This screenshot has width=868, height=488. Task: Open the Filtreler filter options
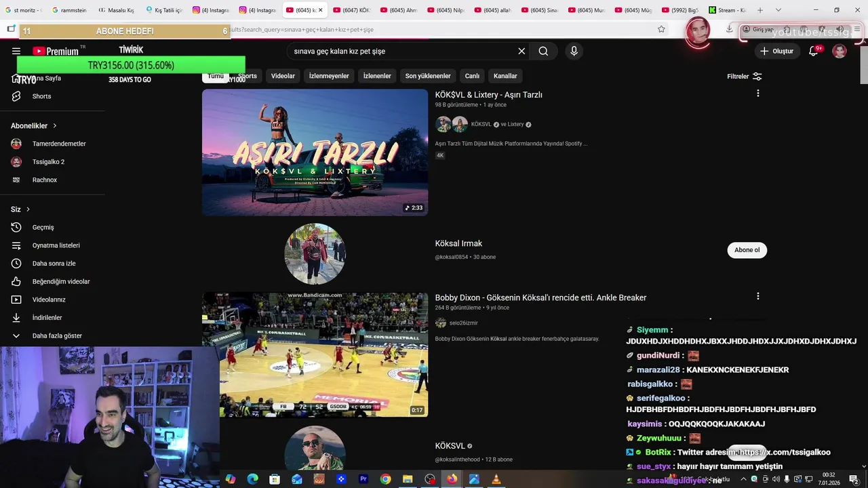[745, 77]
